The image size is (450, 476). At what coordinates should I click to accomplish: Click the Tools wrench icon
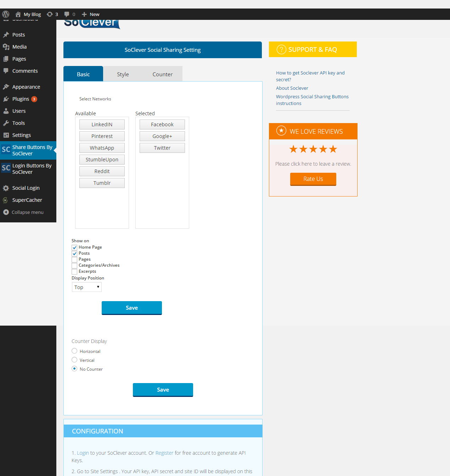(6, 123)
